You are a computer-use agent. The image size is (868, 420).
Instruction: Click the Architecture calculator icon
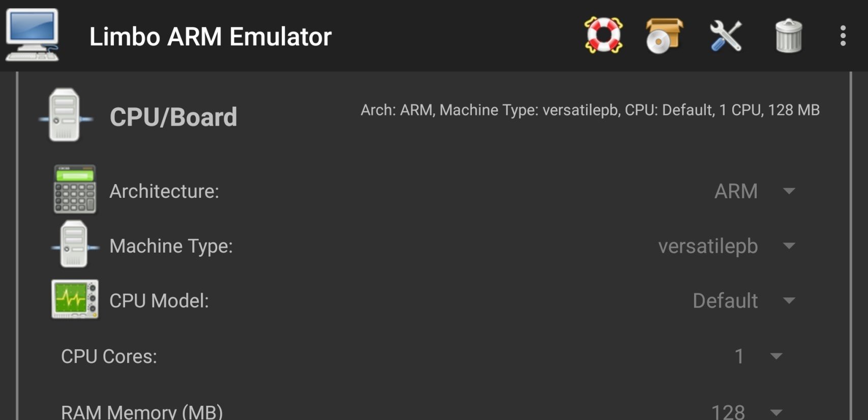coord(75,189)
